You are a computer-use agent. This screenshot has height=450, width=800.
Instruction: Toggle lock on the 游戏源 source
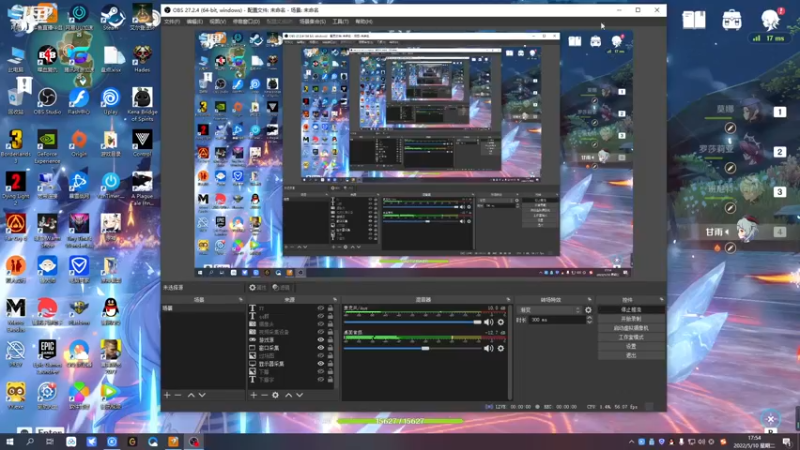330,340
